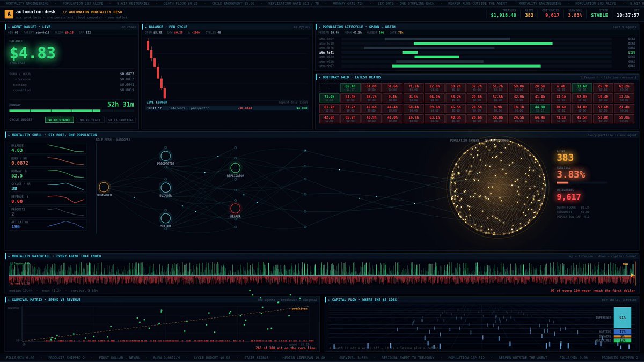Click the green 71.0h obituary cell

[329, 98]
